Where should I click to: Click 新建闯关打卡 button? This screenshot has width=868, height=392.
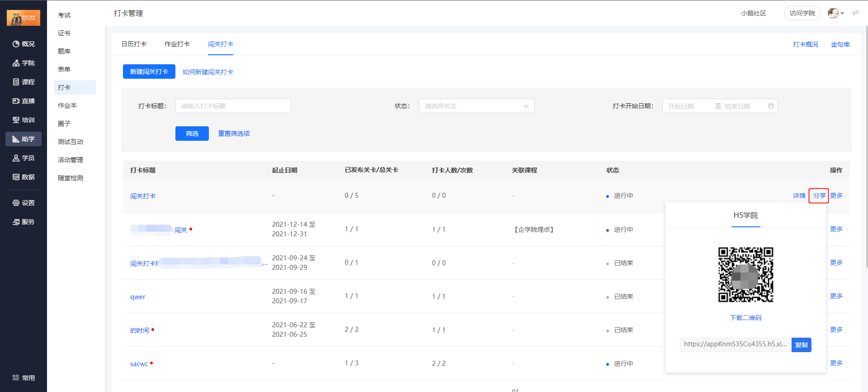(x=149, y=72)
